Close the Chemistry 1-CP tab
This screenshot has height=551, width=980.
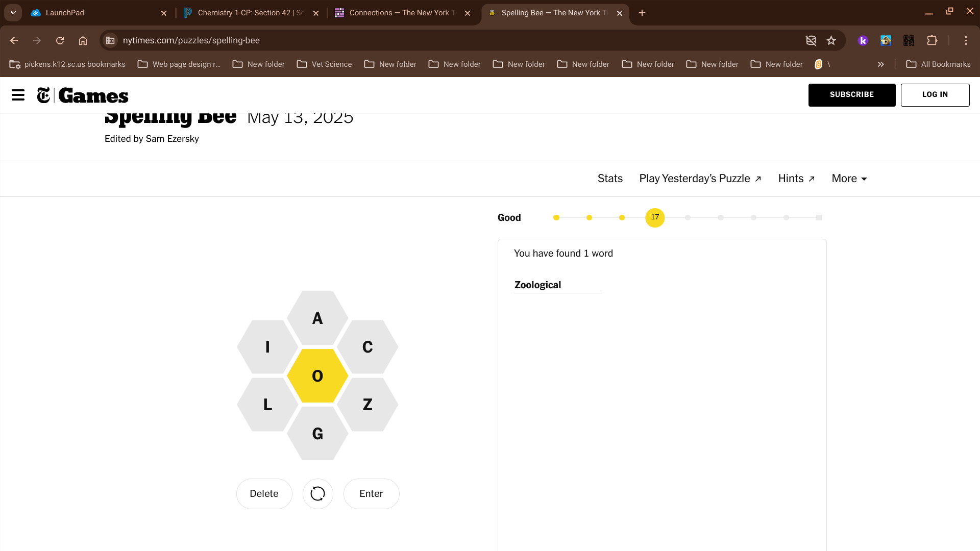316,13
